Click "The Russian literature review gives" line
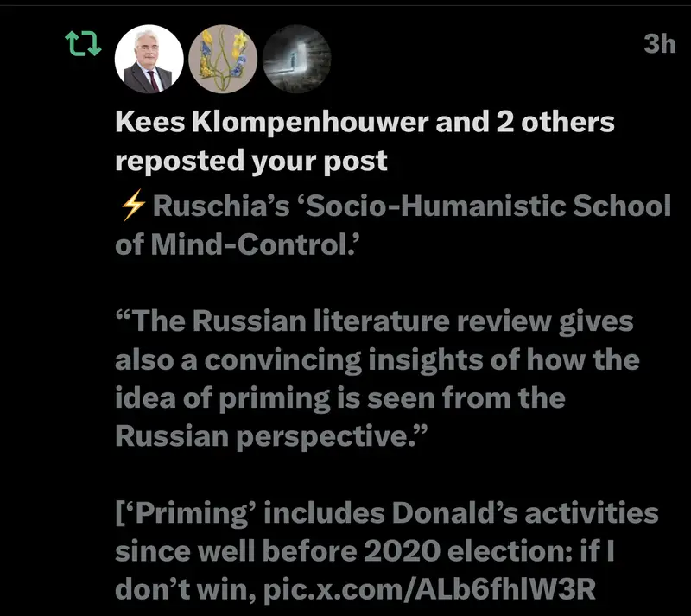This screenshot has width=691, height=616. point(374,322)
